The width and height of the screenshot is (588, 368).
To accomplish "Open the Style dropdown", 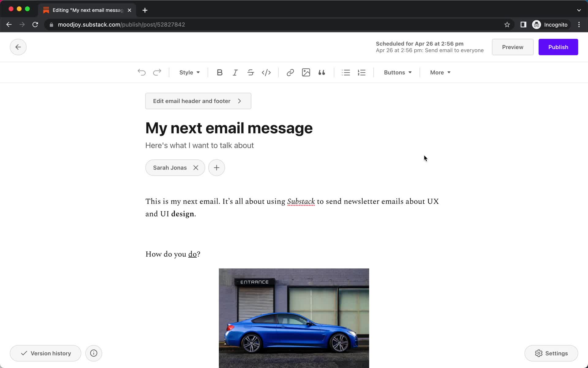I will (x=190, y=72).
